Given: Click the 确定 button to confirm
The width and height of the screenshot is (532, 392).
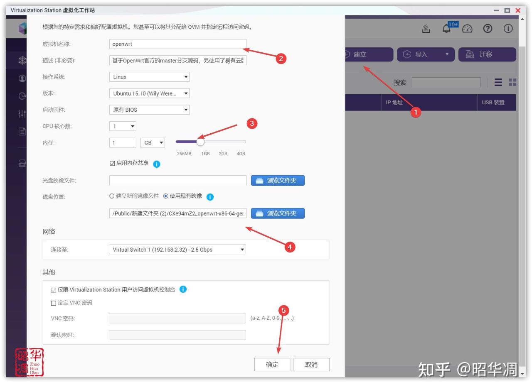Looking at the screenshot, I should 272,364.
